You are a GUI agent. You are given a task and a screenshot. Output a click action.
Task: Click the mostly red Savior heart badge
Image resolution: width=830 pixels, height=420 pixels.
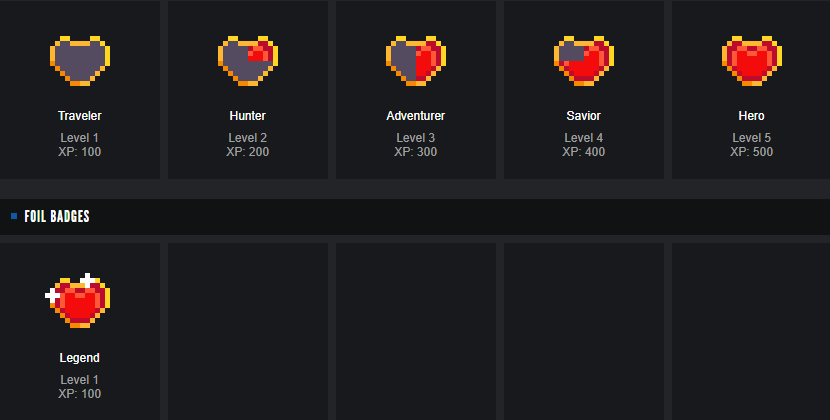(583, 60)
